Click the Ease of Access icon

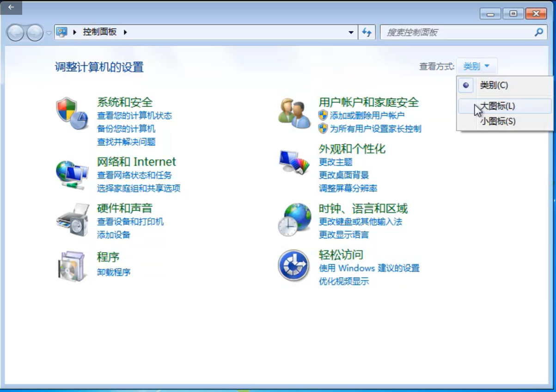point(293,266)
